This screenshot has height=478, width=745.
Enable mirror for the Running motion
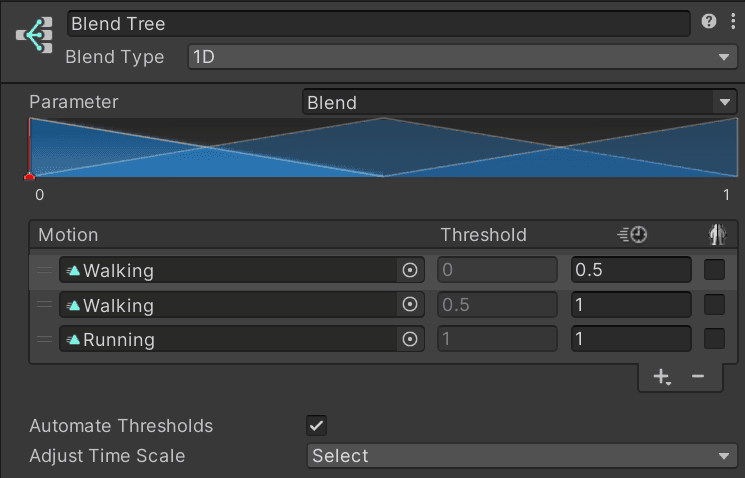tap(714, 340)
